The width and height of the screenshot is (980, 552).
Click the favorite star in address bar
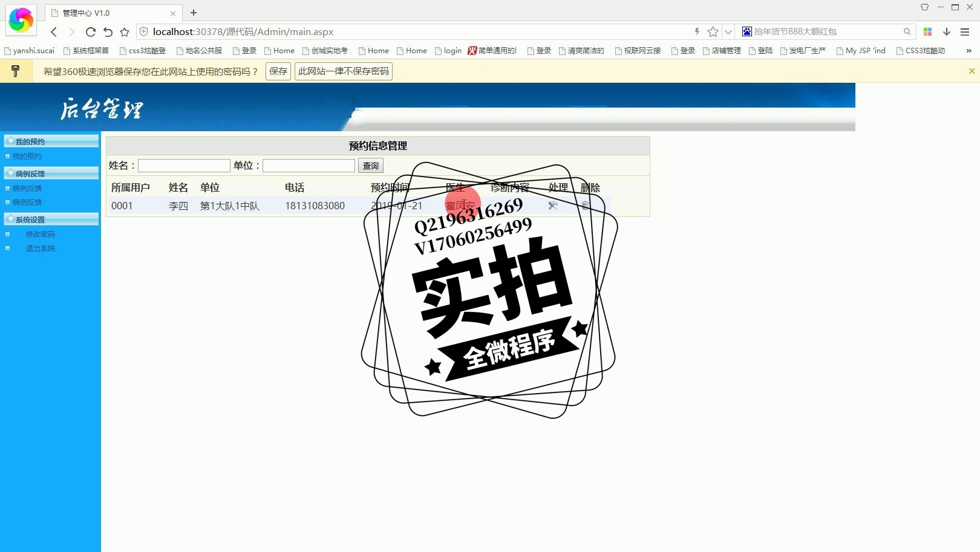point(713,31)
